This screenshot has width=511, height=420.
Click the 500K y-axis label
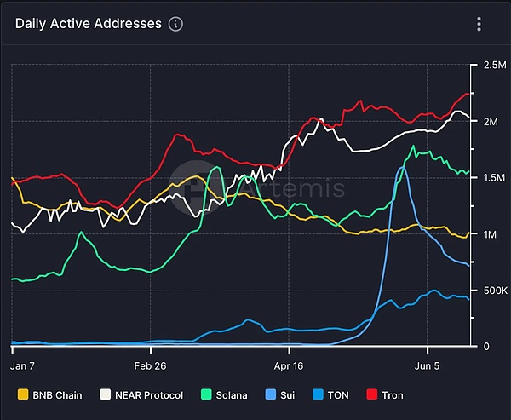pos(496,291)
